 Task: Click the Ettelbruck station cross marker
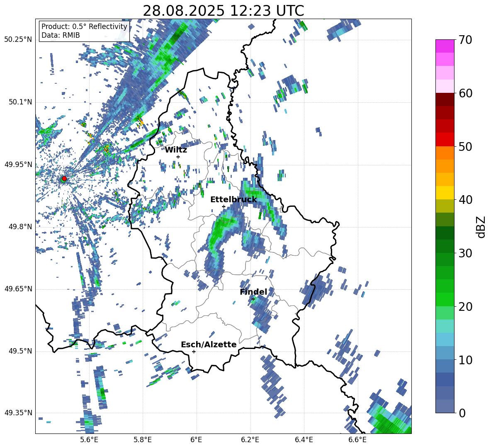click(x=224, y=206)
